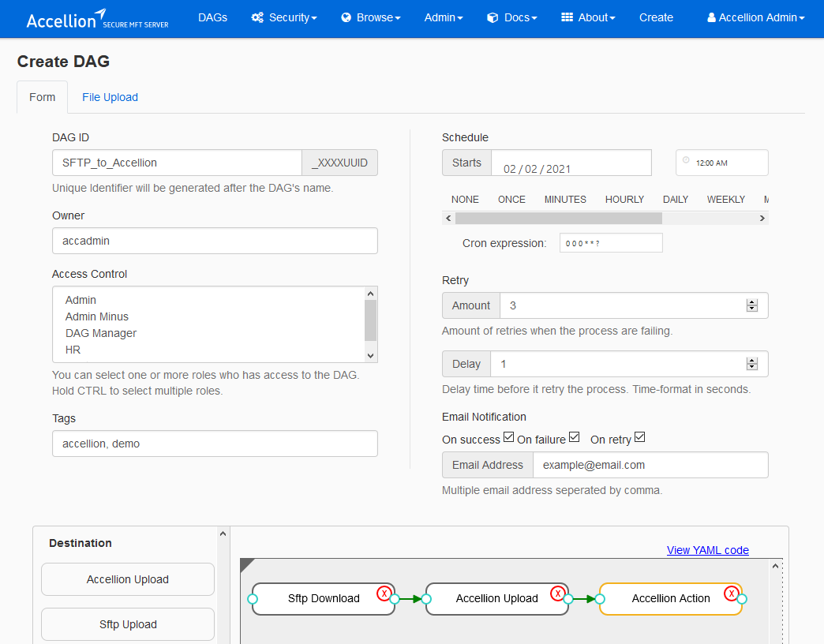Click the Accellion Upload button in Destination panel
This screenshot has height=644, width=824.
127,578
